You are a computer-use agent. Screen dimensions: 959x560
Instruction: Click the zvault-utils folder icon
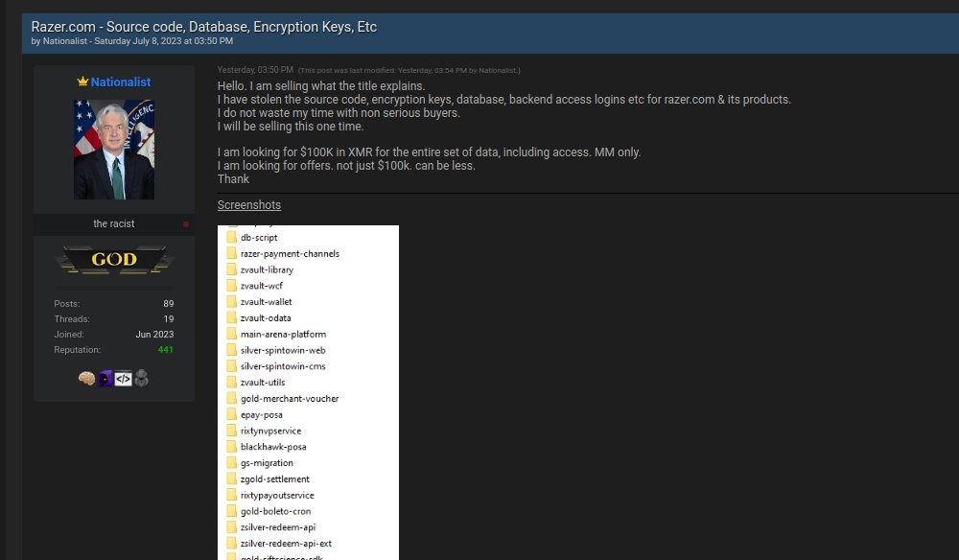[231, 382]
